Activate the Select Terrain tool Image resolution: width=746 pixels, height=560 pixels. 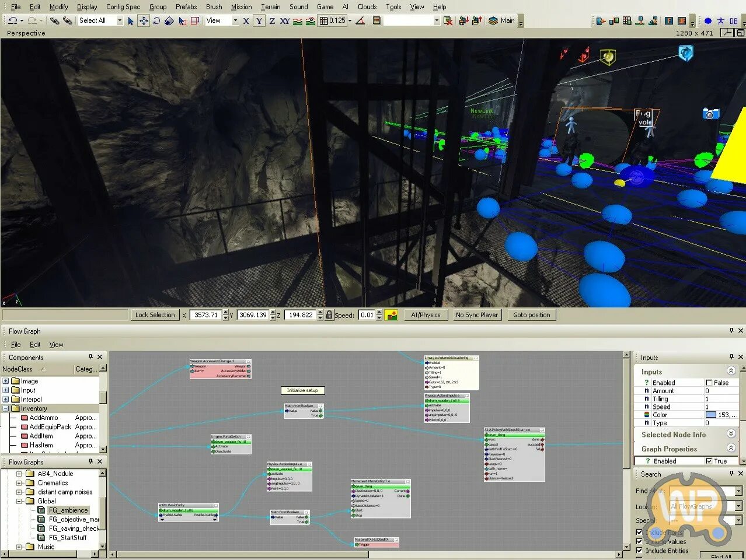coord(182,20)
